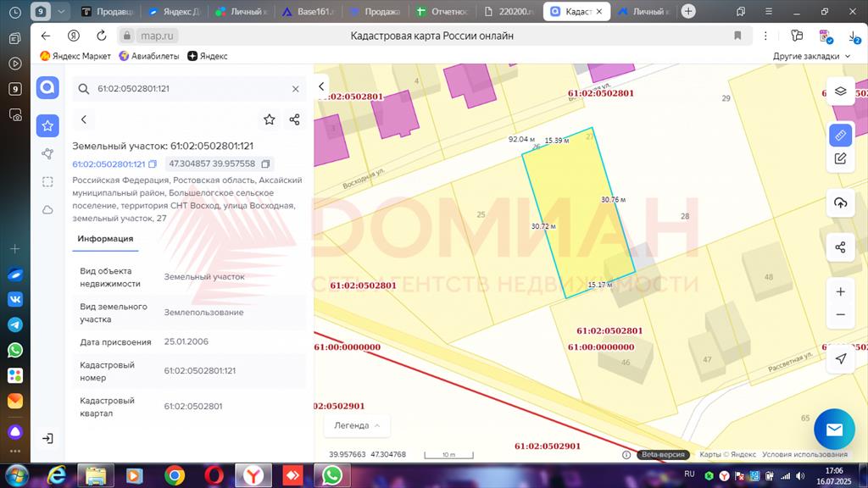
Task: Toggle the ruler measurement tool
Action: pos(840,136)
